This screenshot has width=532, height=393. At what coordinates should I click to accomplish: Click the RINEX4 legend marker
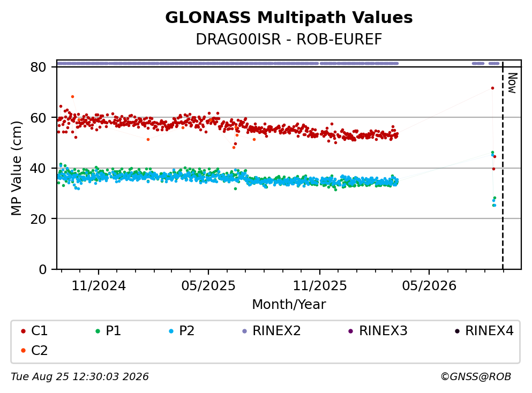pyautogui.click(x=457, y=331)
